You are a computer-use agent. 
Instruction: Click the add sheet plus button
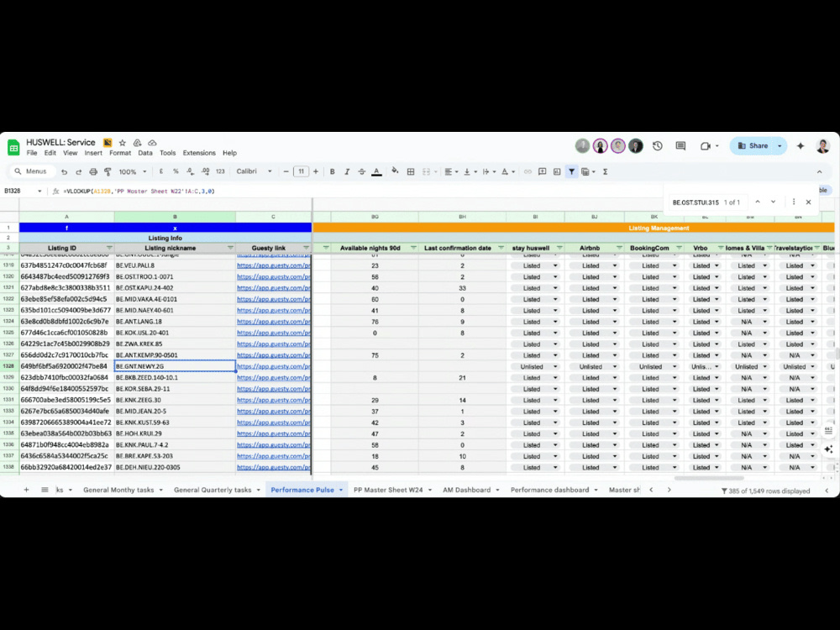(26, 491)
